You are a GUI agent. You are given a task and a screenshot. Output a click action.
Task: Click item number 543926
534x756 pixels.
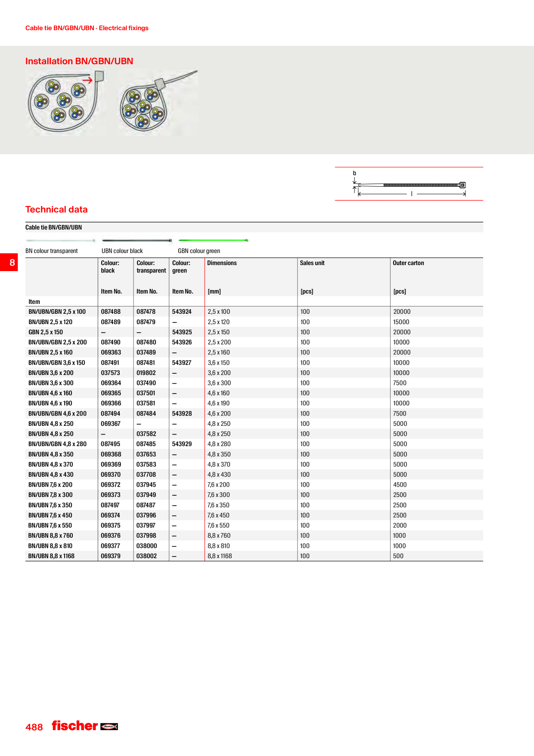(182, 342)
